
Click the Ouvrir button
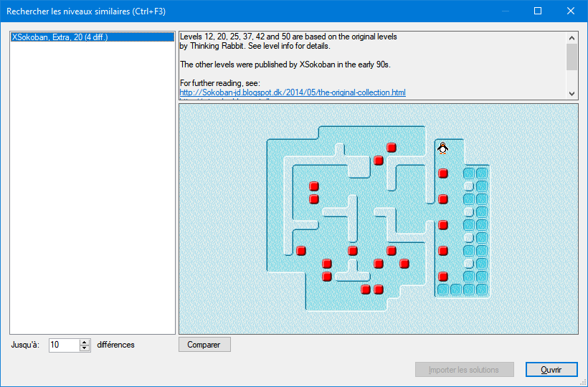pyautogui.click(x=551, y=370)
